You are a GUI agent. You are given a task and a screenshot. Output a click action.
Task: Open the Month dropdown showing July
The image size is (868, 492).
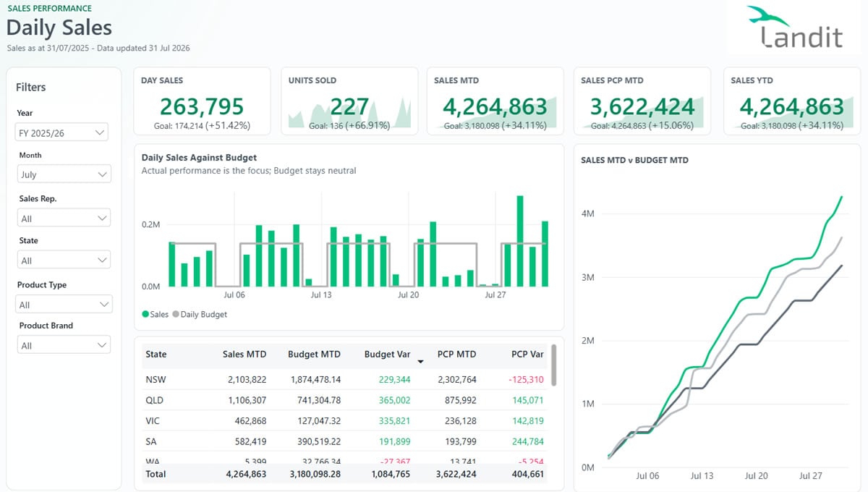tap(64, 174)
